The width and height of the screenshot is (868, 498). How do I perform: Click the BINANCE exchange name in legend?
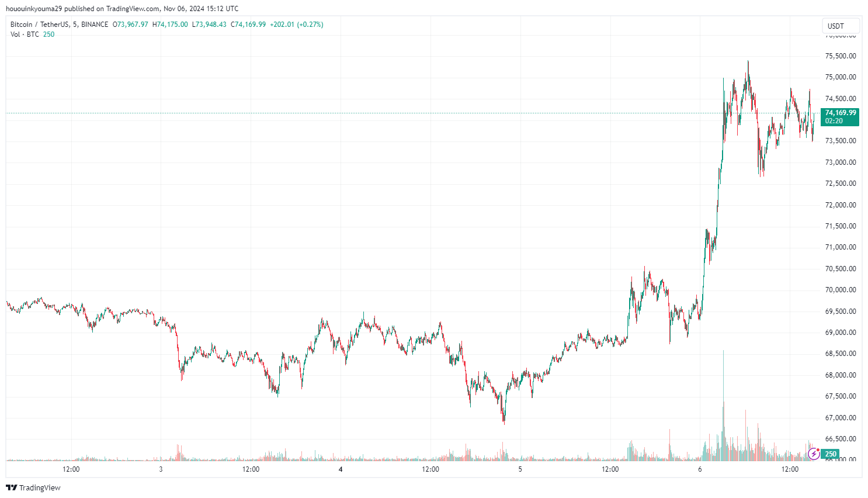pos(95,25)
